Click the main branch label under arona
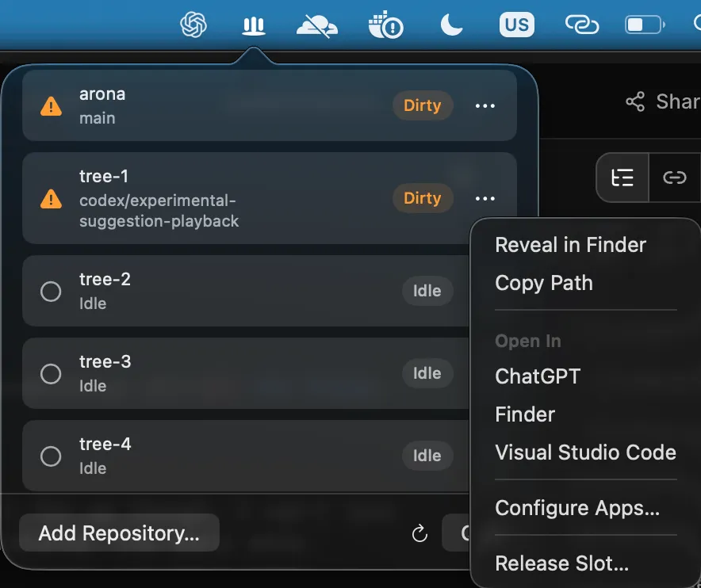701x588 pixels. 98,118
